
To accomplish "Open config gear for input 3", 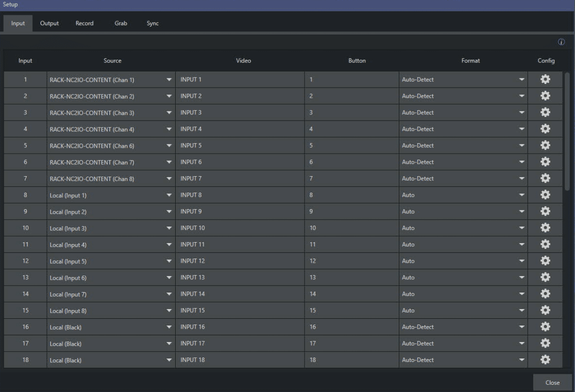I will tap(545, 112).
